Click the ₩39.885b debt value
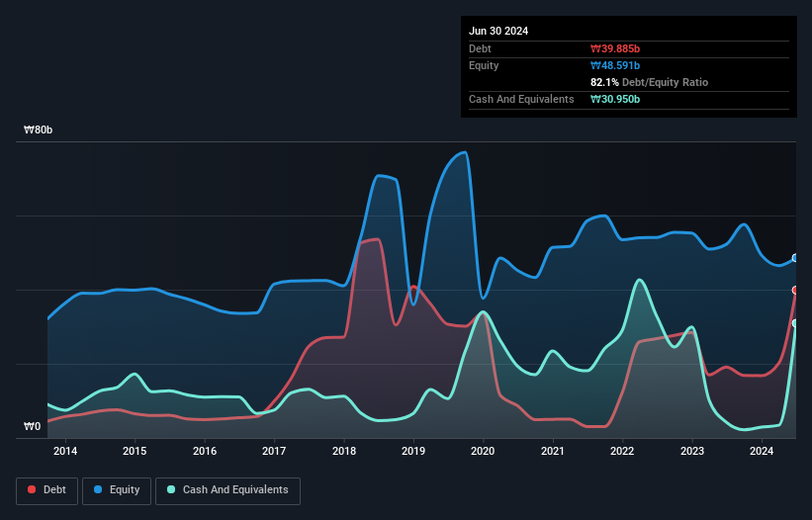 pos(615,48)
